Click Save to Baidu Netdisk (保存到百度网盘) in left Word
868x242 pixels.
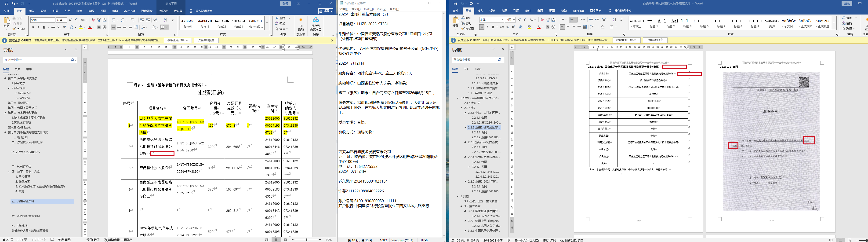[316, 24]
